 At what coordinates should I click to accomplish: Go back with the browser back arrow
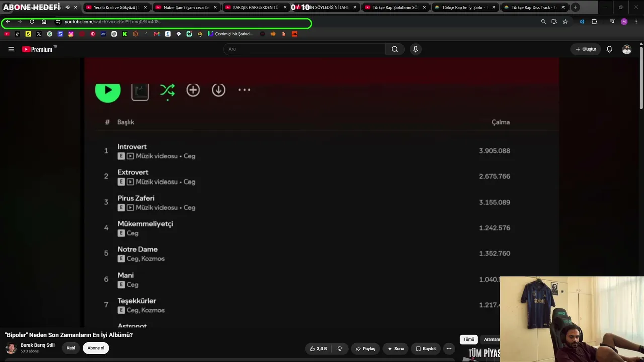tap(8, 22)
